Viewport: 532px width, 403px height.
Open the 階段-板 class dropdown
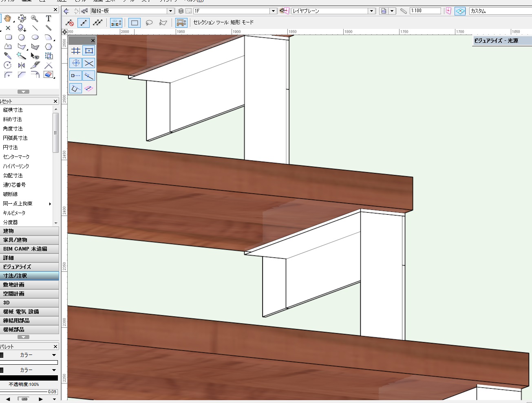click(x=170, y=11)
